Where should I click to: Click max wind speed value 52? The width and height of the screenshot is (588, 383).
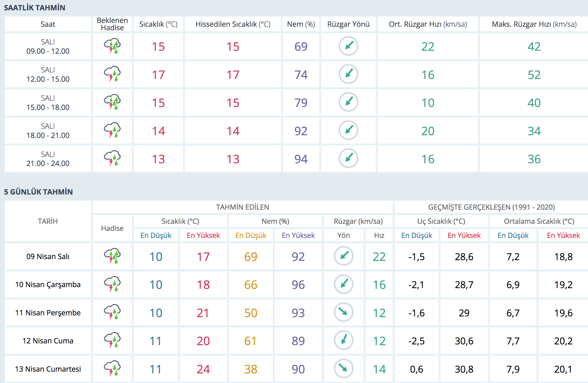coord(534,75)
